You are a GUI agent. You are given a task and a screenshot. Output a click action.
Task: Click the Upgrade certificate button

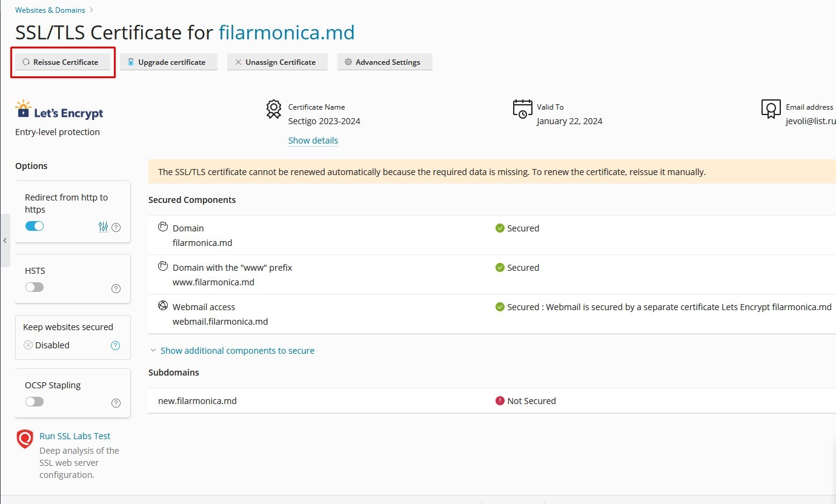coord(168,62)
